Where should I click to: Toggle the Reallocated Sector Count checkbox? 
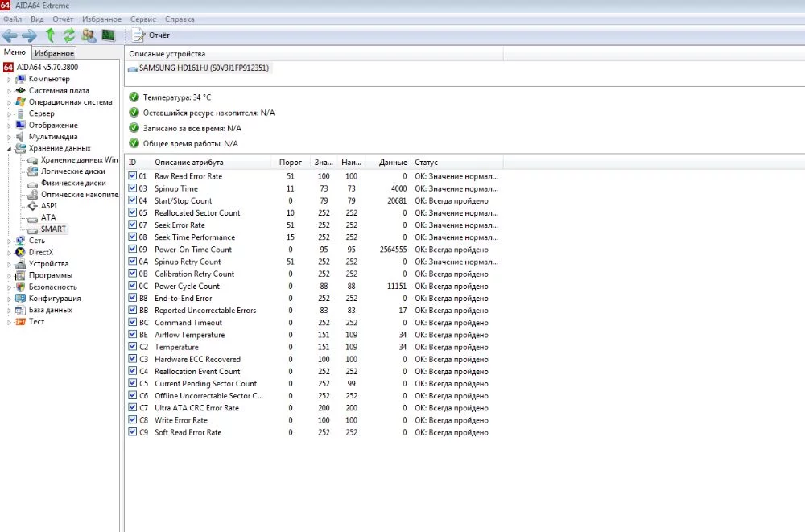click(133, 212)
